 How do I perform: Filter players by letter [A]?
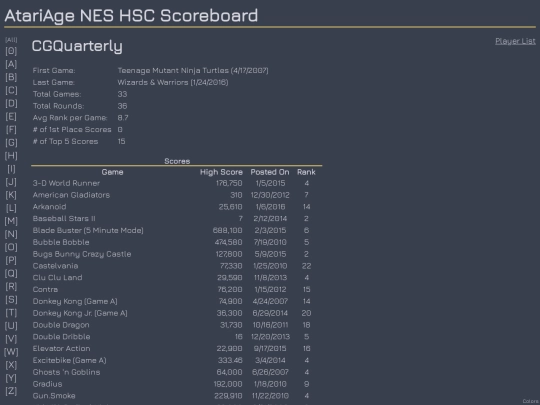(11, 64)
